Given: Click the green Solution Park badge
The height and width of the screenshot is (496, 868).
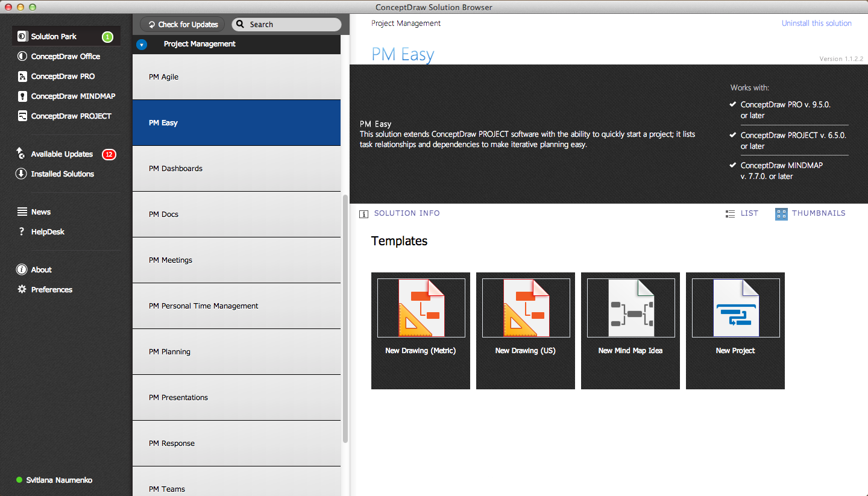Looking at the screenshot, I should [107, 37].
